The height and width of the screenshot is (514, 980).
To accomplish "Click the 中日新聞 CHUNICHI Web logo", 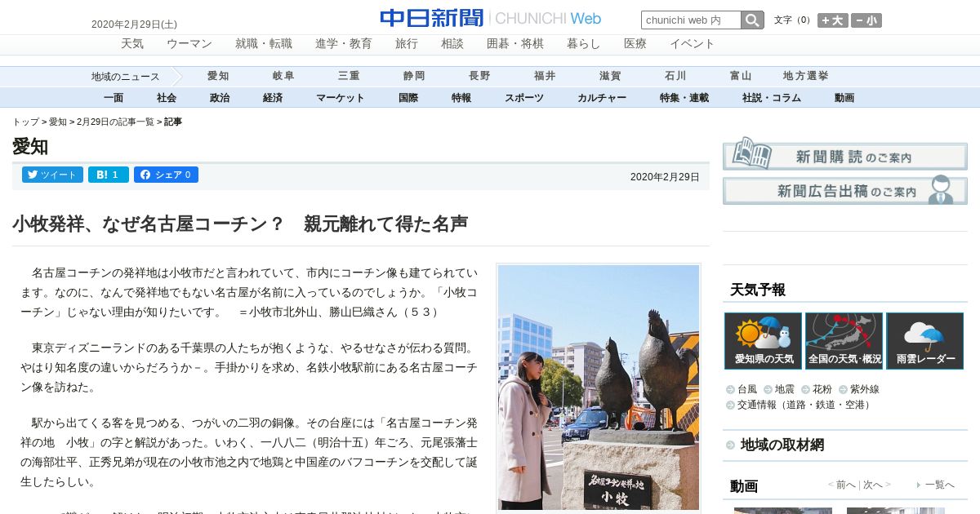I will (x=490, y=18).
